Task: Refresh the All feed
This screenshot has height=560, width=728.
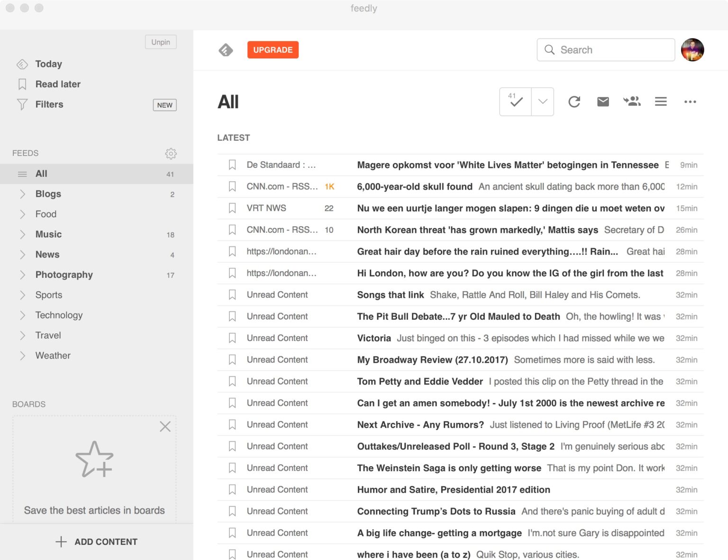Action: 574,101
